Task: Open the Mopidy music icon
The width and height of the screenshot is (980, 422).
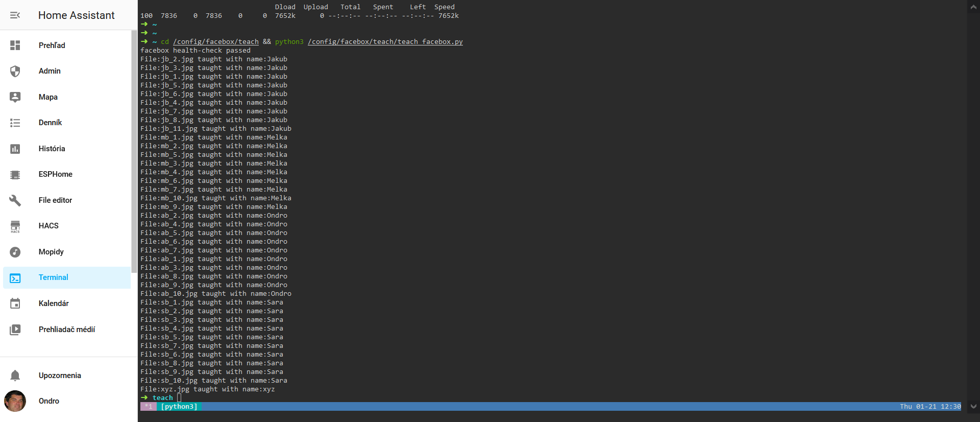Action: click(x=15, y=252)
